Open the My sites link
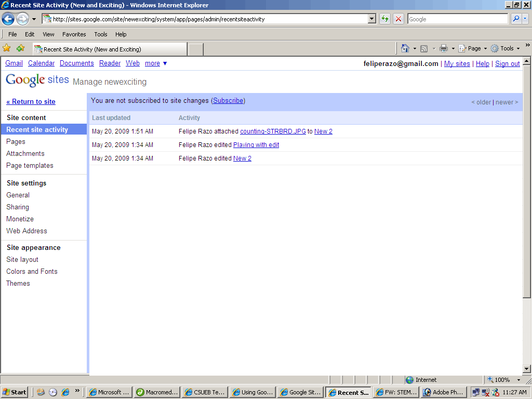 [457, 64]
